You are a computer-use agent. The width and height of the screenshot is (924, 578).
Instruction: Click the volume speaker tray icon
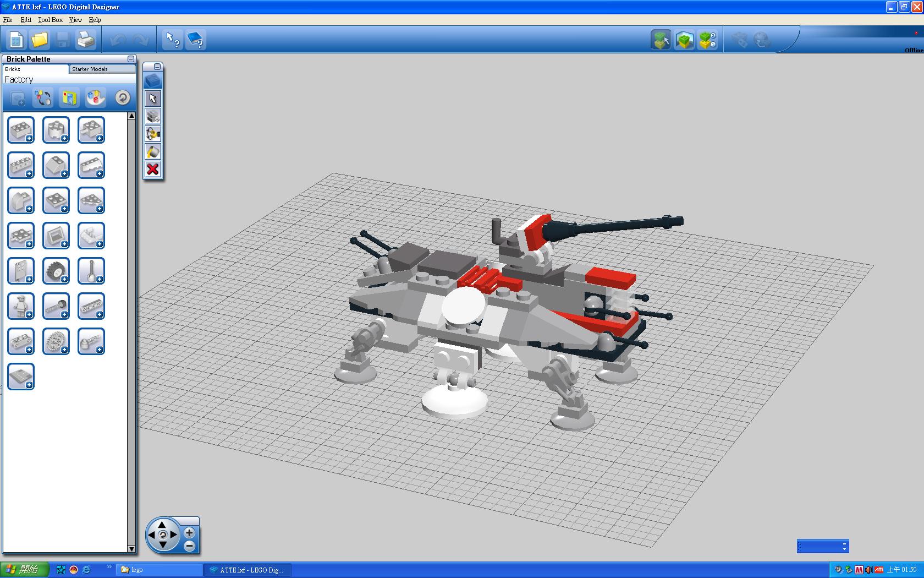pos(868,570)
